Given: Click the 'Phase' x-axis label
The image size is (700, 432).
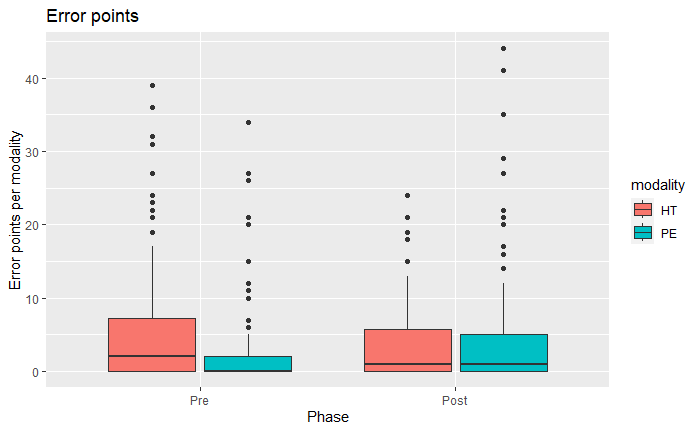Looking at the screenshot, I should (x=328, y=417).
